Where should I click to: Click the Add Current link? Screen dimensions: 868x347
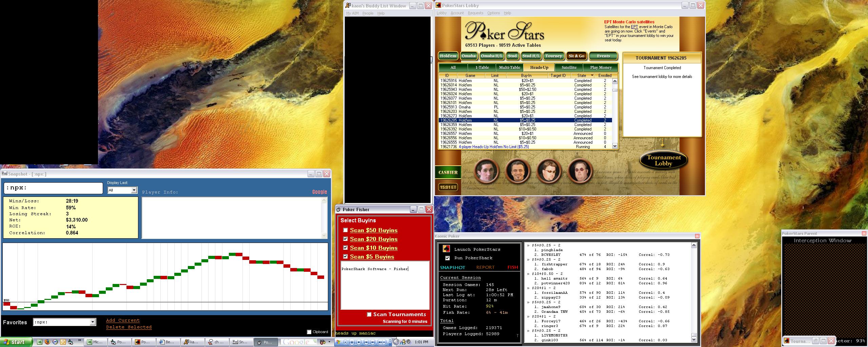click(123, 320)
